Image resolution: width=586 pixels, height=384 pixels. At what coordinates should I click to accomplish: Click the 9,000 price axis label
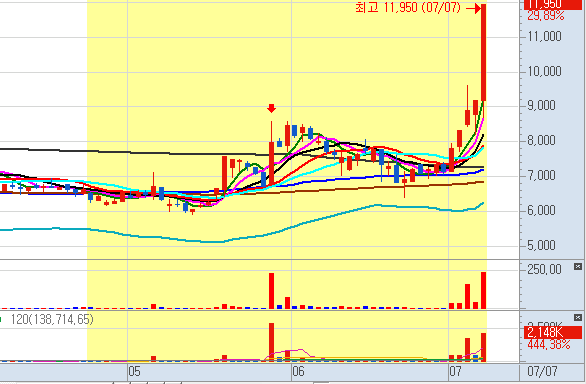tap(541, 106)
